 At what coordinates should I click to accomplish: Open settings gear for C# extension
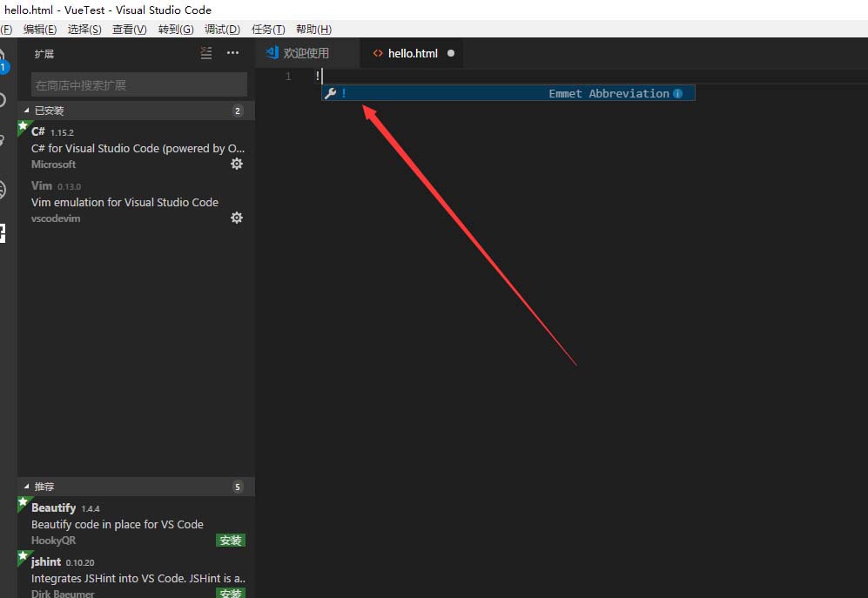tap(237, 164)
